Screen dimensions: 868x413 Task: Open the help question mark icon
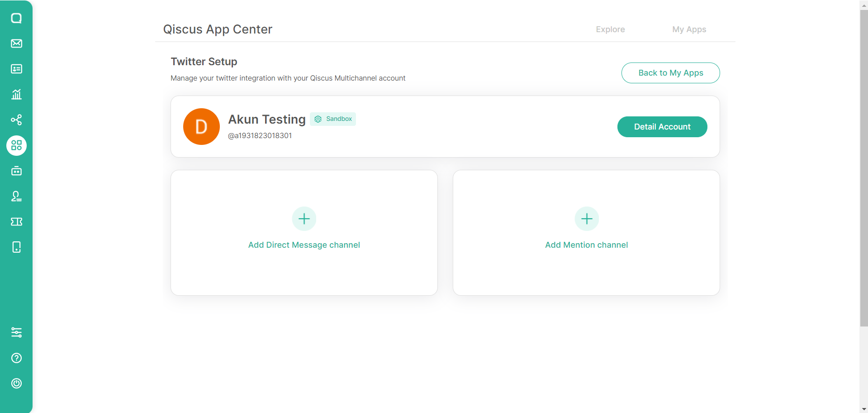16,358
